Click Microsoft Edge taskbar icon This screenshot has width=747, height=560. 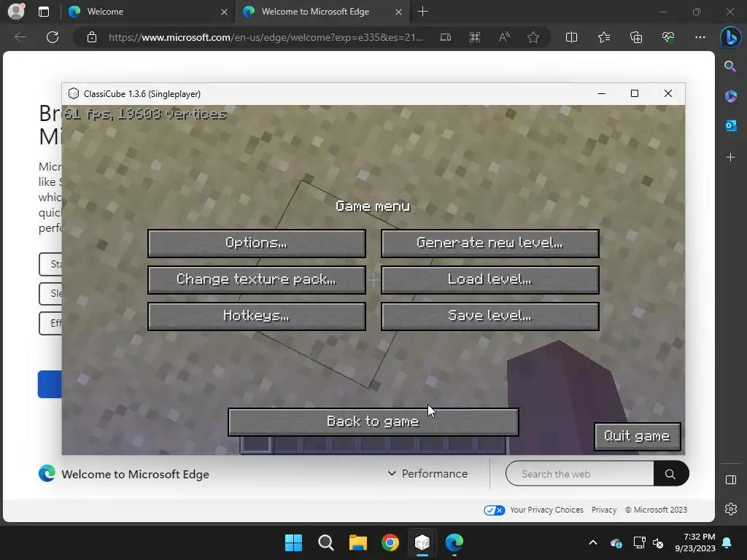(x=454, y=542)
